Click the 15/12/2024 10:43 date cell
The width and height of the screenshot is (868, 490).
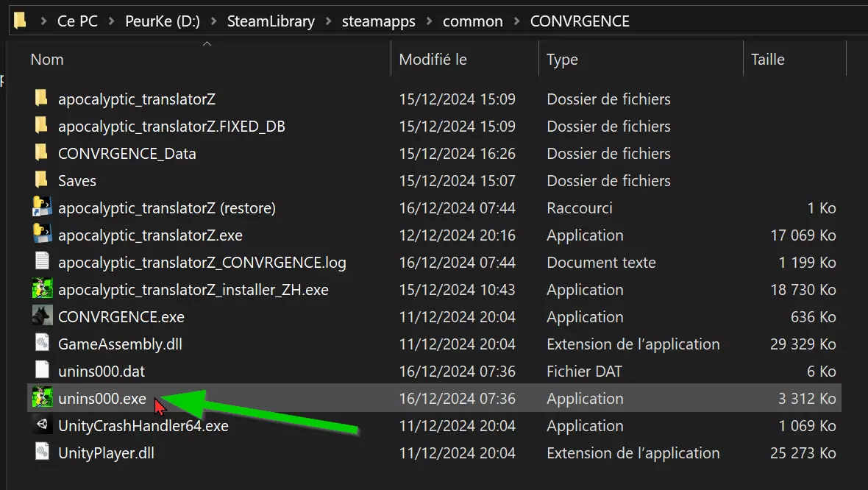pos(458,289)
